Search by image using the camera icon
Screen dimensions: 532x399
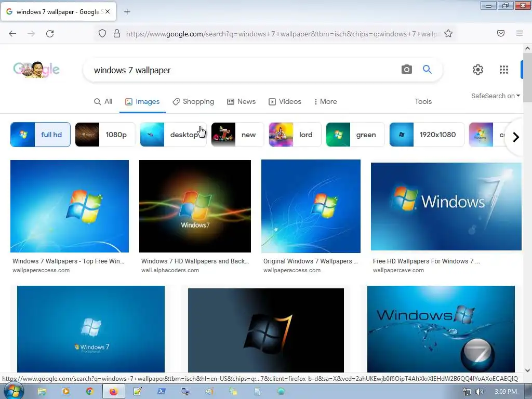tap(406, 70)
